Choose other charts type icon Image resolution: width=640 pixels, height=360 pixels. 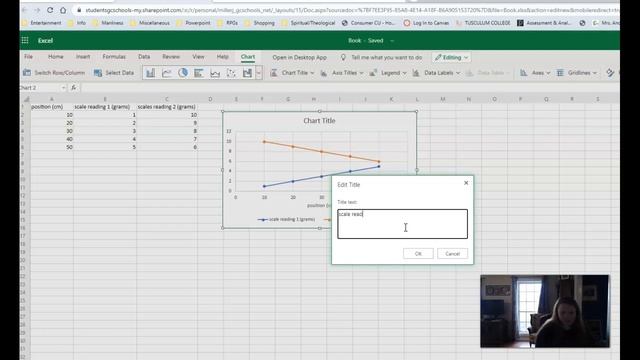click(247, 73)
